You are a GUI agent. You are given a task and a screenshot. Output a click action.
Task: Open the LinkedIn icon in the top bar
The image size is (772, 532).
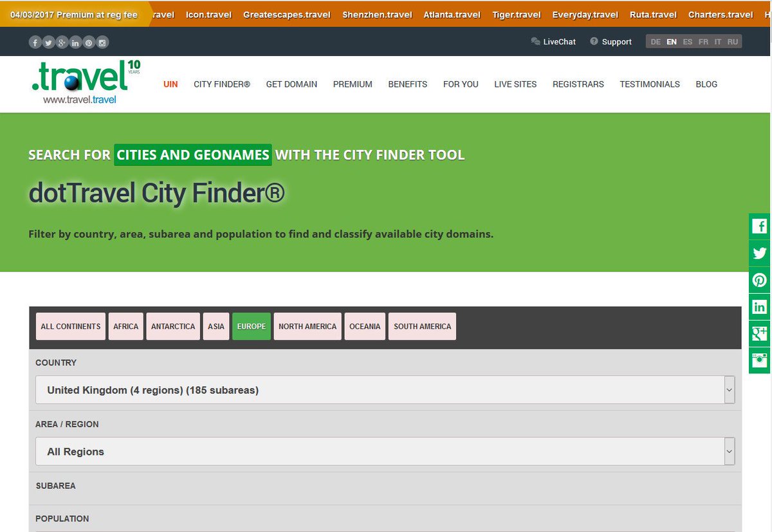click(75, 42)
